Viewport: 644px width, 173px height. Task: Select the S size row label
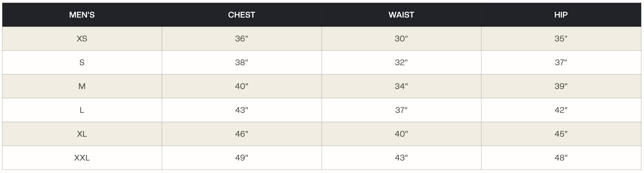(x=82, y=62)
